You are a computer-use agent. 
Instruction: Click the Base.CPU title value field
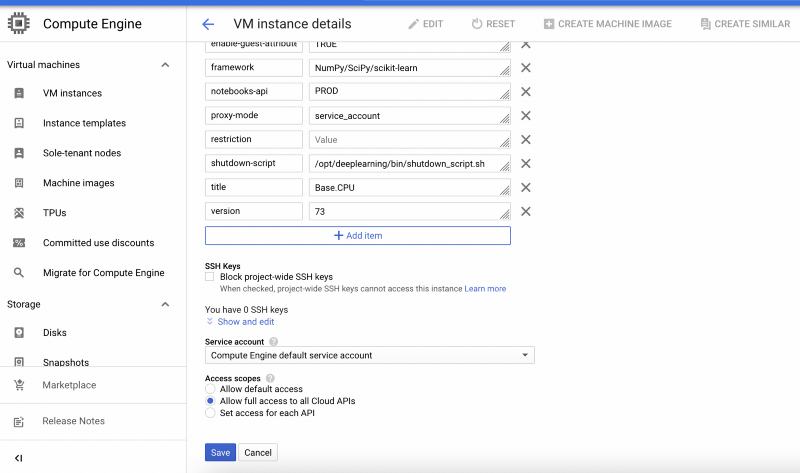(410, 188)
